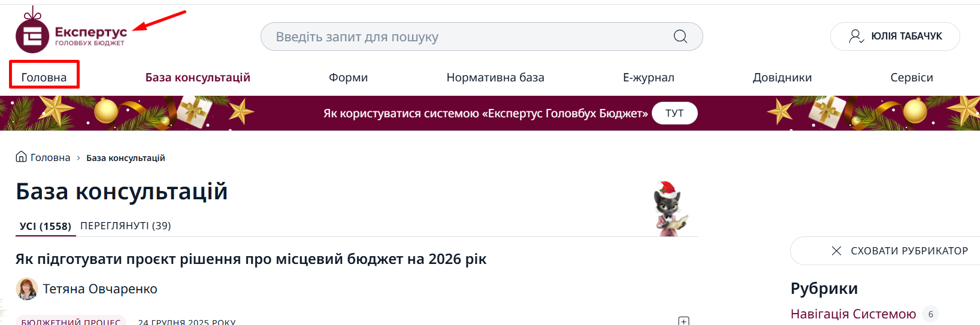Click the cat mascot with Santa hat
Viewport: 980px width, 325px height.
coord(670,209)
